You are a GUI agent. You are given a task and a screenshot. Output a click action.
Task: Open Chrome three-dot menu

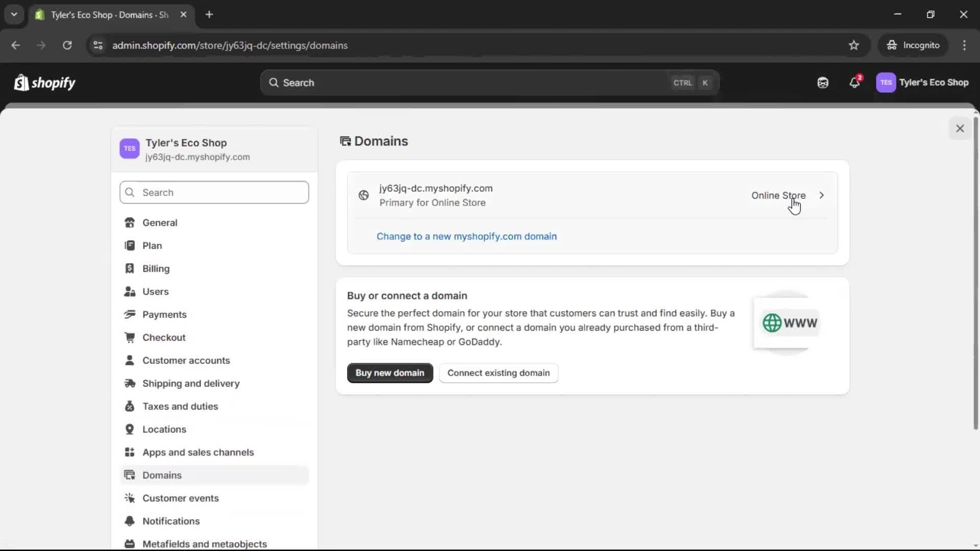965,45
